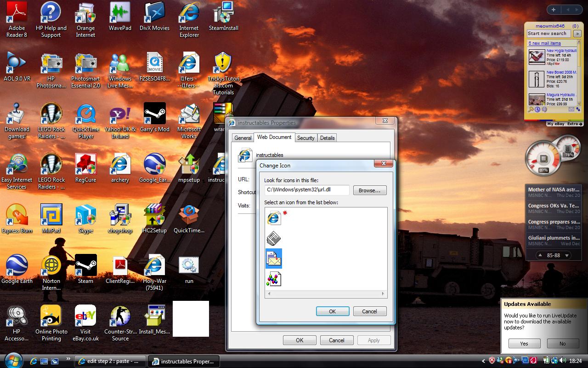
Task: Select the colorful molecule document icon in the list
Action: 274,279
